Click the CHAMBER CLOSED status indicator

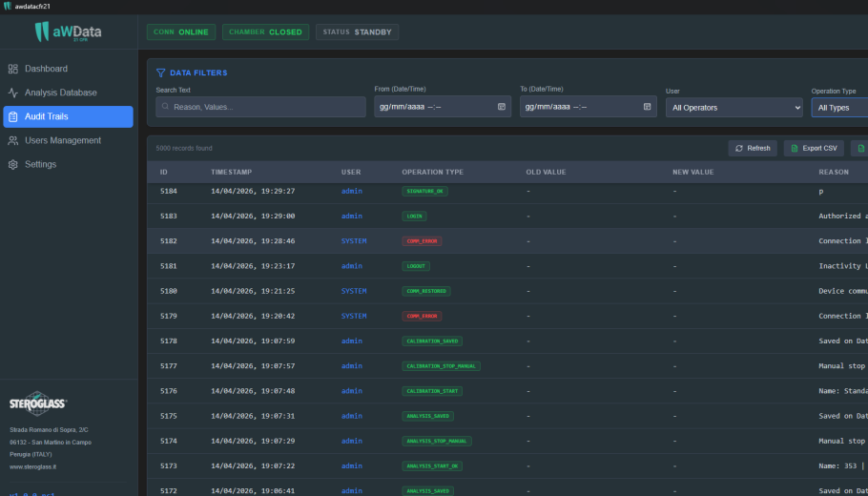(x=266, y=32)
